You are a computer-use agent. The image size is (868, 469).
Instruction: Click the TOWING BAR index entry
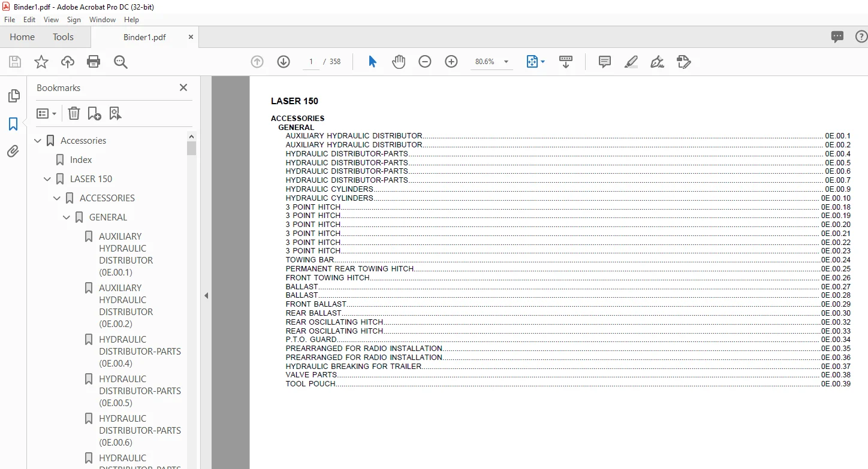point(568,260)
